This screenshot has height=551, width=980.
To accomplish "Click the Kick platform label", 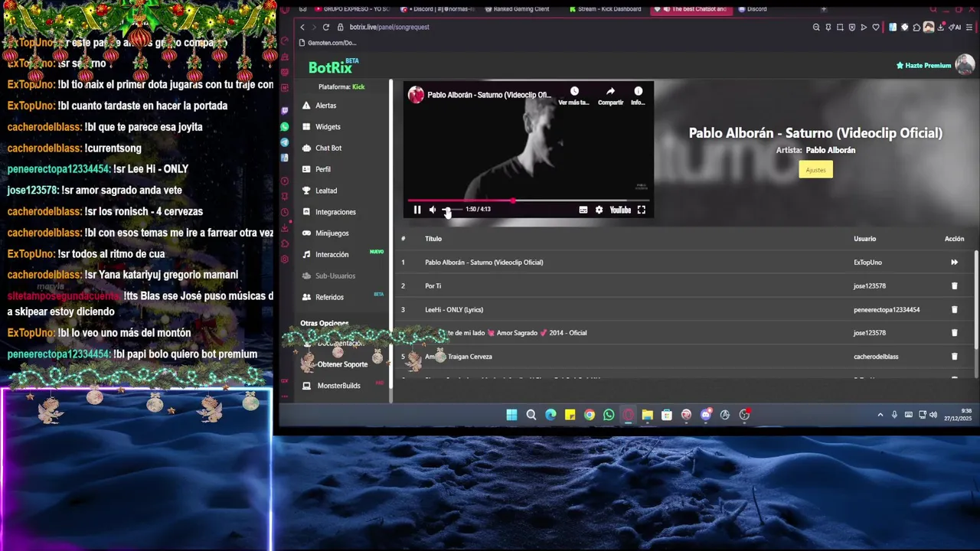I will pos(358,87).
